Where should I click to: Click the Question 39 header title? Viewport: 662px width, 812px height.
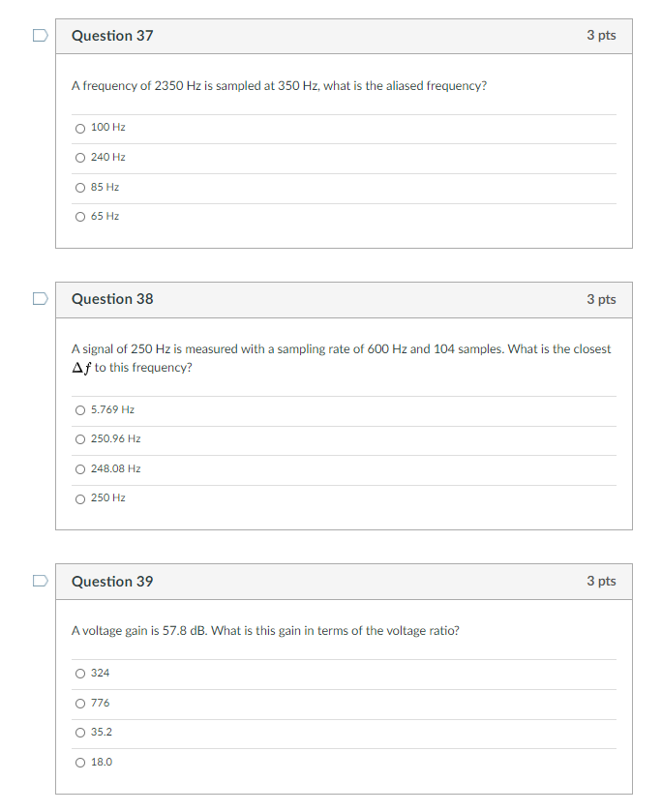click(x=112, y=581)
